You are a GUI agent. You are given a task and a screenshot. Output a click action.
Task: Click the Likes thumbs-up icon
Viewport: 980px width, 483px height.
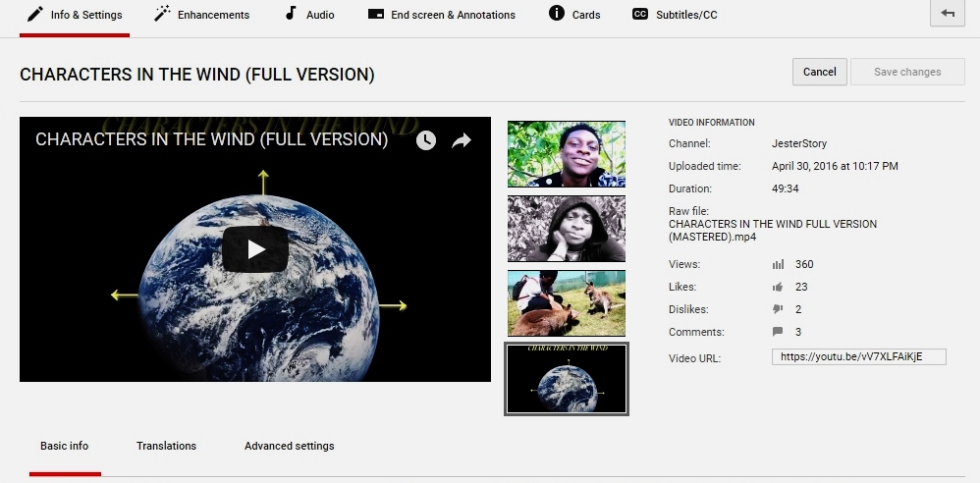[x=778, y=287]
